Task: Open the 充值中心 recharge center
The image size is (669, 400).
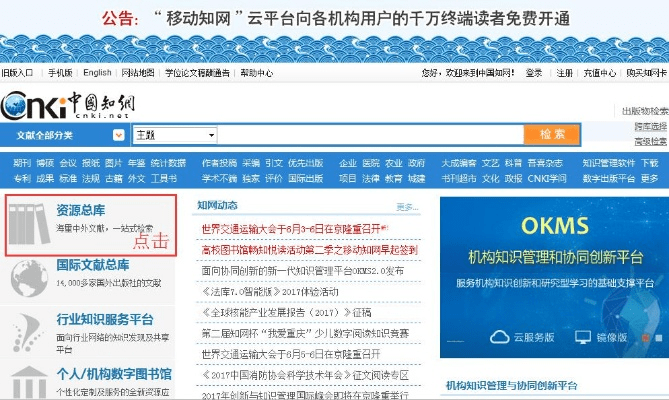Action: tap(599, 73)
